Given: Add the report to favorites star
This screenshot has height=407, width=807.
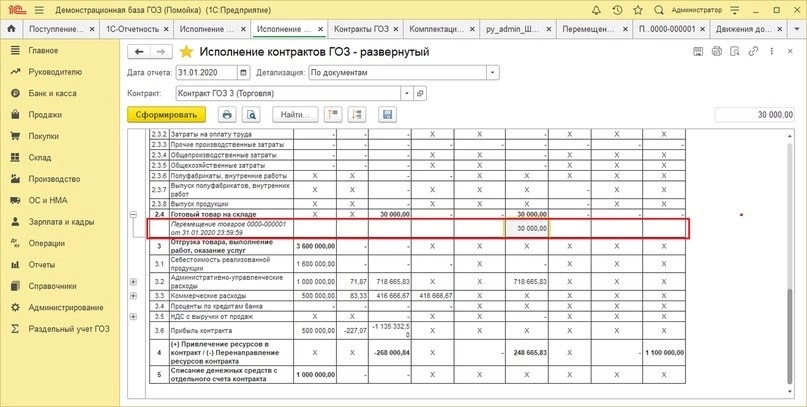Looking at the screenshot, I should click(x=186, y=51).
